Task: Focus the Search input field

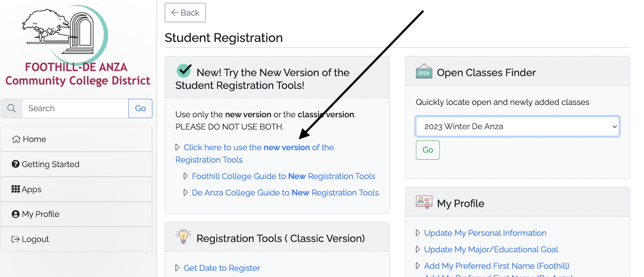Action: (75, 108)
